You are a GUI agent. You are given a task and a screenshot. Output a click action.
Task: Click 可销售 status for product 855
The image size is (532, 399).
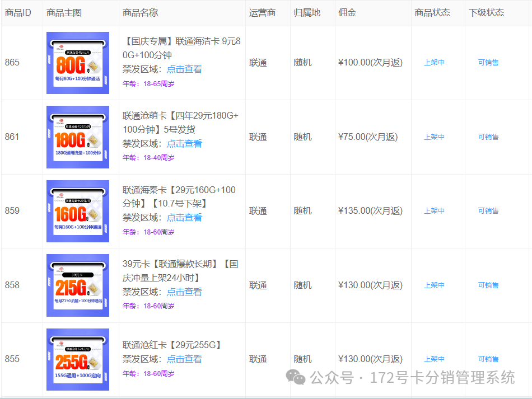pos(488,359)
